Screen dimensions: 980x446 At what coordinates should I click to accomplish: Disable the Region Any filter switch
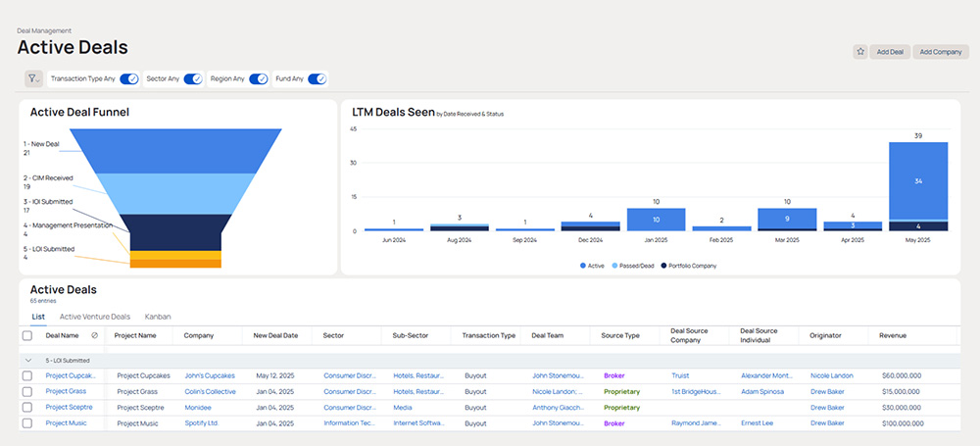tap(259, 78)
